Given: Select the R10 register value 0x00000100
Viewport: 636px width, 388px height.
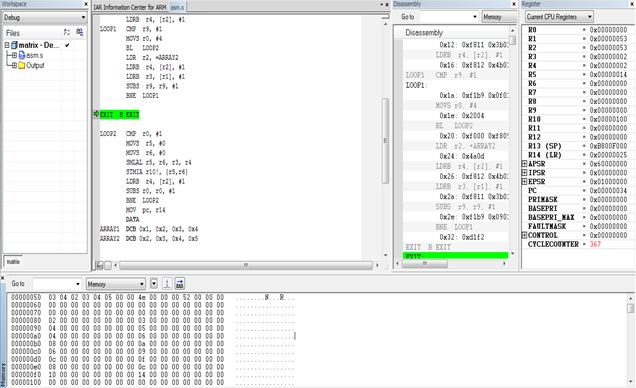Looking at the screenshot, I should (608, 119).
